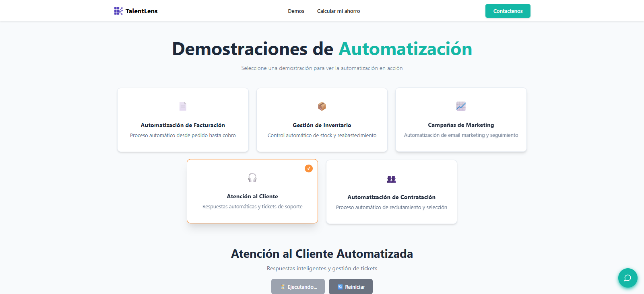Click the inventory box icon

click(x=322, y=106)
